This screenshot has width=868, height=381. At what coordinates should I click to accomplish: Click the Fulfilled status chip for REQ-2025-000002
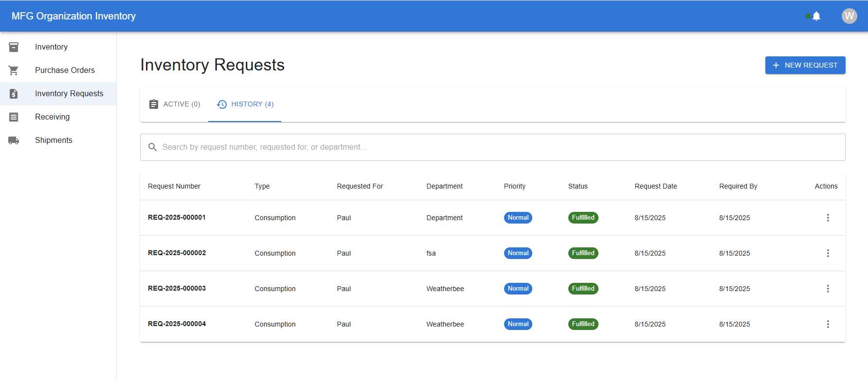[583, 253]
